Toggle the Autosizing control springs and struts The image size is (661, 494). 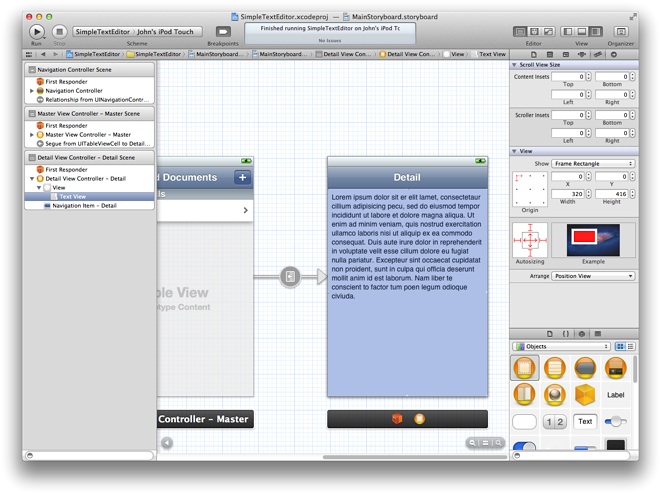(529, 240)
